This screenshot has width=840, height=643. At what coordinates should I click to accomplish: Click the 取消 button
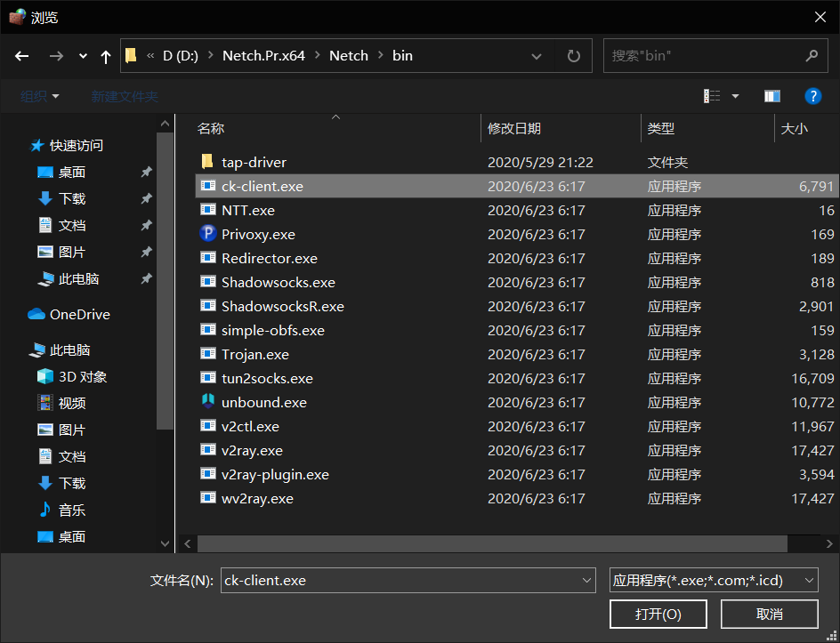coord(769,614)
